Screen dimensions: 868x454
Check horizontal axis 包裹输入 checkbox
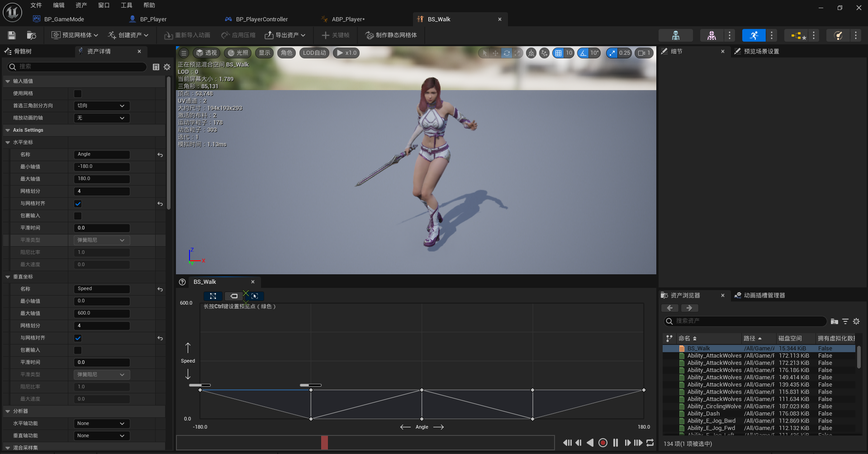(x=78, y=216)
